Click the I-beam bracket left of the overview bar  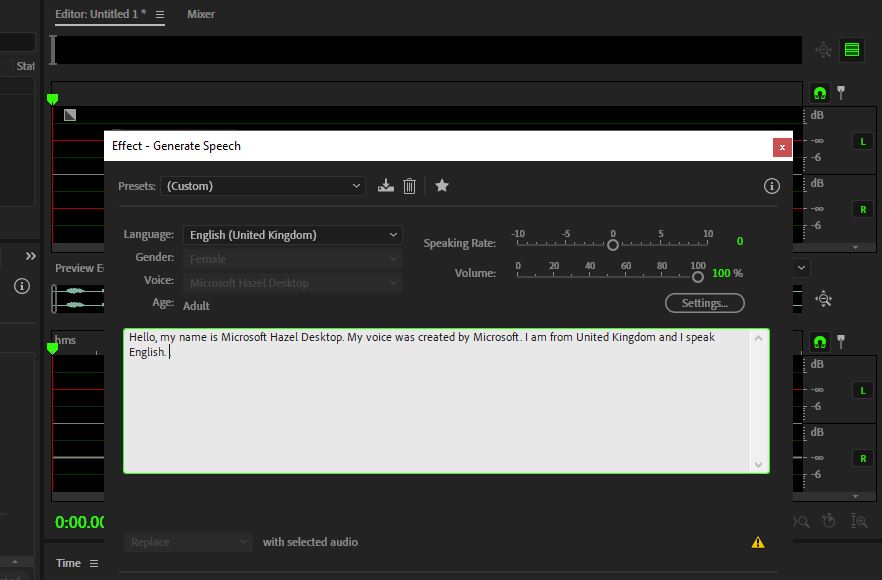(53, 50)
